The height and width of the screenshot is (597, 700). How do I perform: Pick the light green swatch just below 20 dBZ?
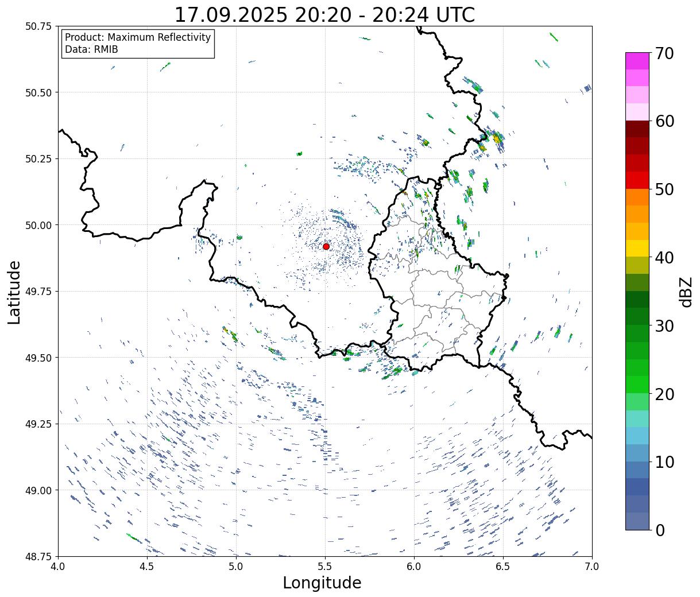pos(637,402)
